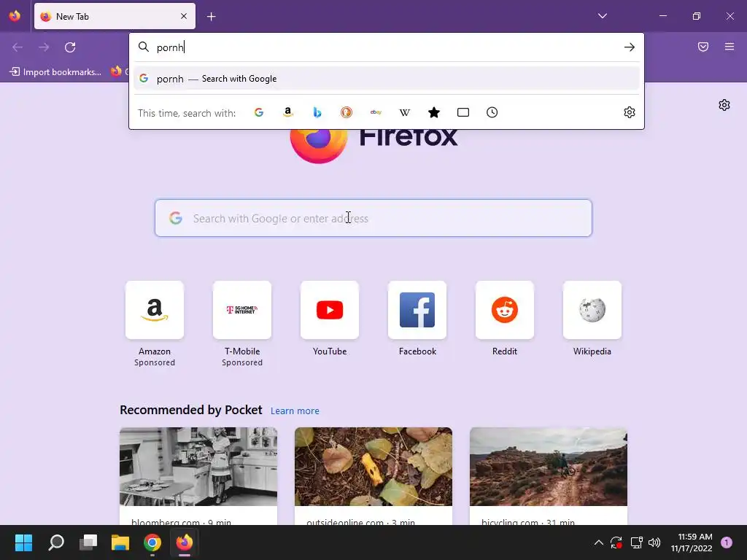
Task: Open the outsideonline.com Pocket story
Action: 373,476
